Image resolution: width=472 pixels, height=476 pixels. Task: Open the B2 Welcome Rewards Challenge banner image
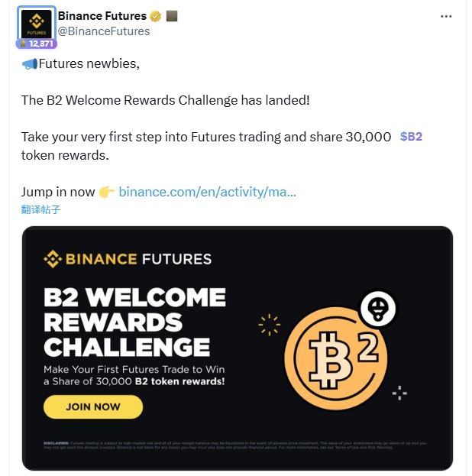point(238,348)
